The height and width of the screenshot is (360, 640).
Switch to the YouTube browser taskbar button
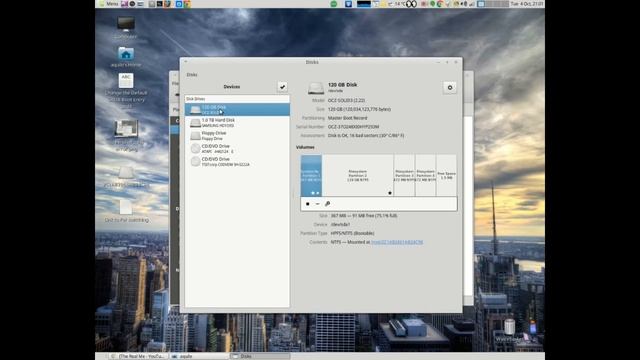pyautogui.click(x=138, y=356)
